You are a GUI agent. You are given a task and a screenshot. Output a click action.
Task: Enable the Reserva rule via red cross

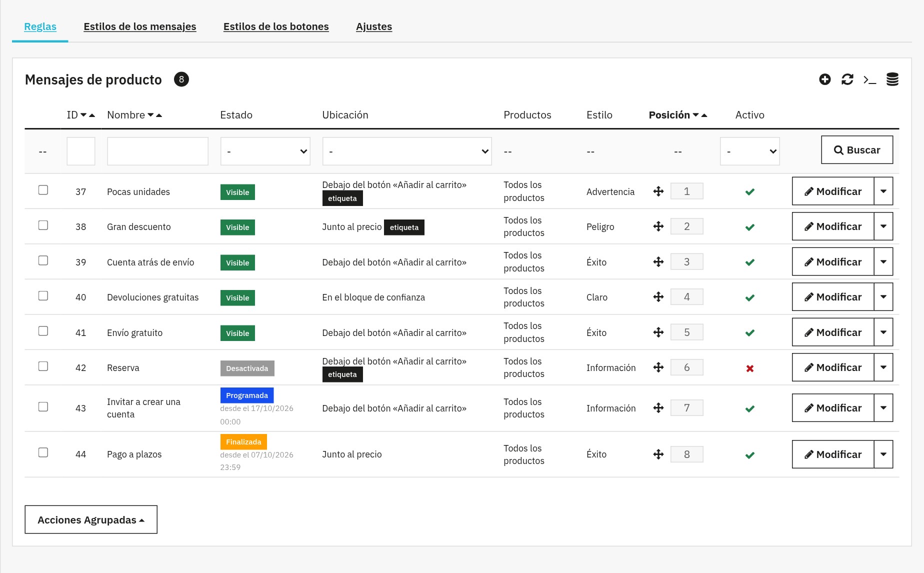[x=750, y=368]
